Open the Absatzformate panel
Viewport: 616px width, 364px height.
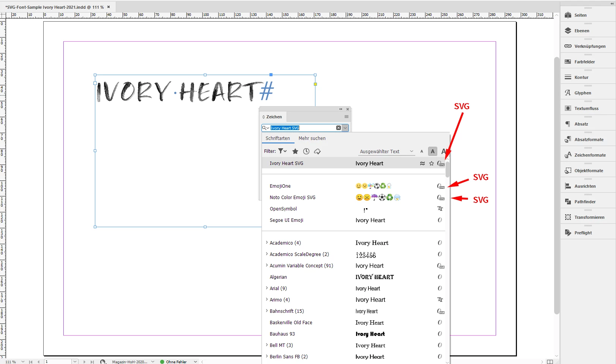click(x=588, y=140)
